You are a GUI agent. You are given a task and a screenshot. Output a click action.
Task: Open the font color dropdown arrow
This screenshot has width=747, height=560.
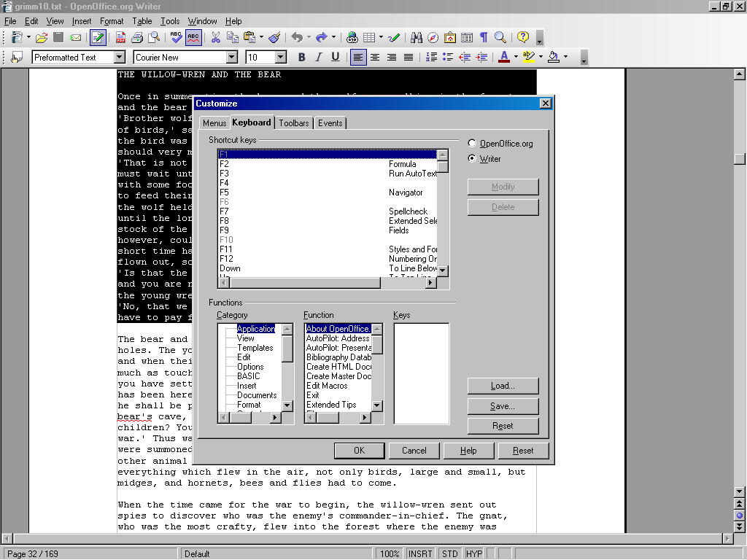click(515, 57)
